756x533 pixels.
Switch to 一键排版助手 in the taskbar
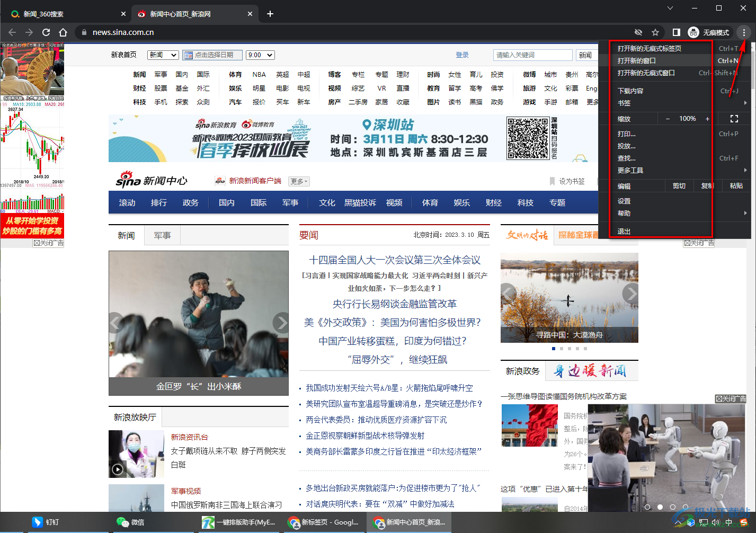click(239, 522)
